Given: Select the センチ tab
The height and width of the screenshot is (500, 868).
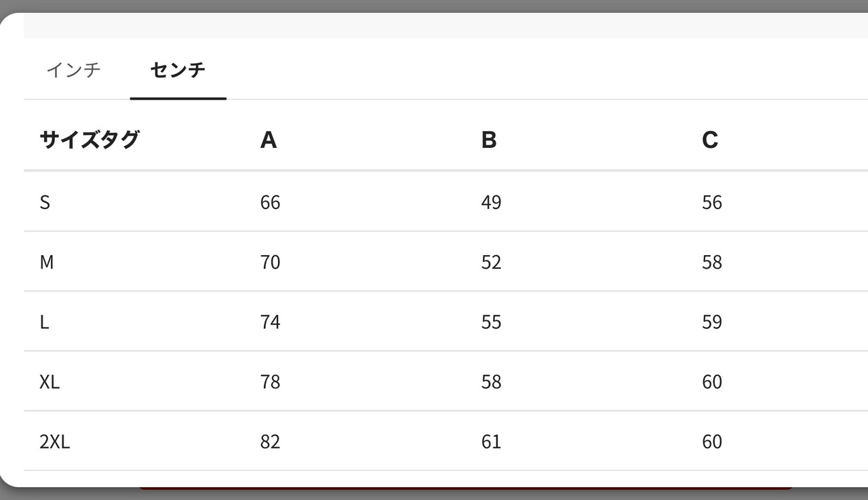Looking at the screenshot, I should tap(178, 69).
